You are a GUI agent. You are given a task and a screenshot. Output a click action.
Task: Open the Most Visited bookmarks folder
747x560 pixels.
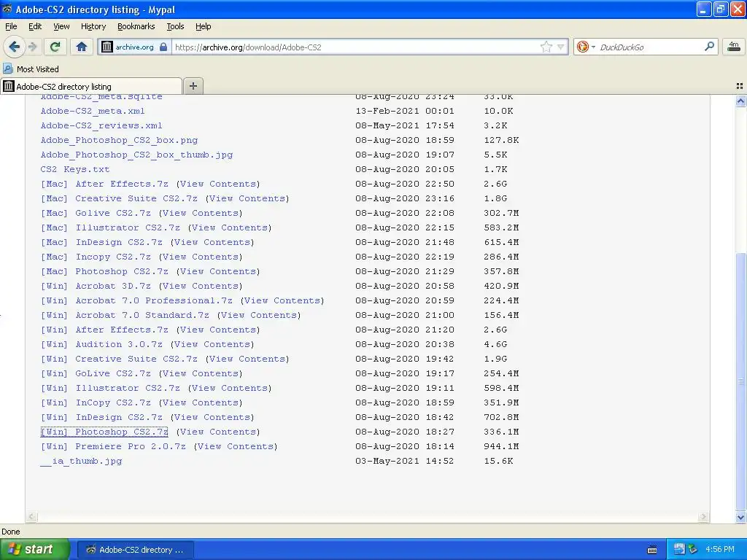click(31, 69)
